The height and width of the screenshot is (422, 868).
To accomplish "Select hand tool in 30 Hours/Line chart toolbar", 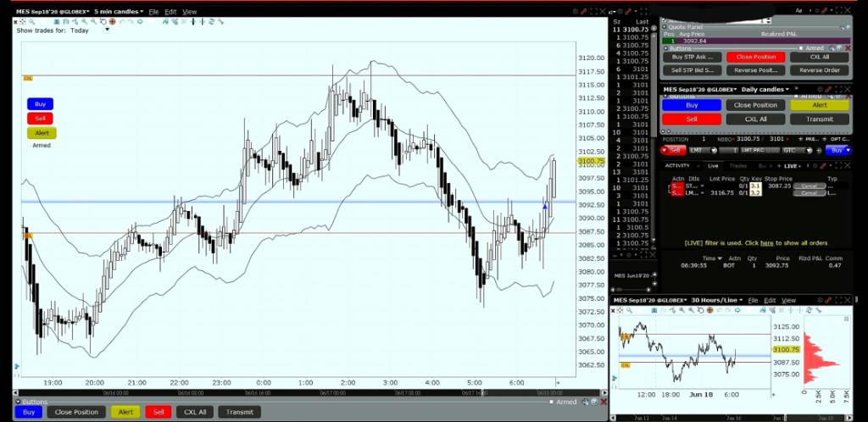I will coord(701,310).
